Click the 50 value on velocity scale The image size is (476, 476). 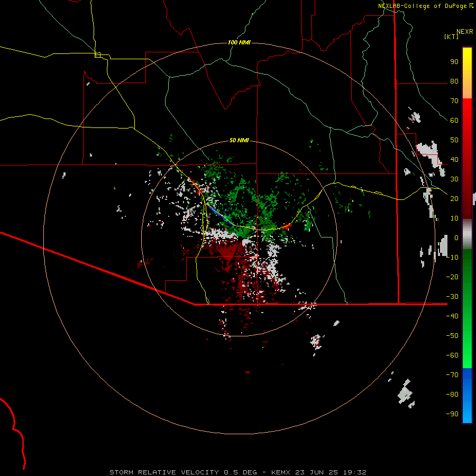point(454,140)
